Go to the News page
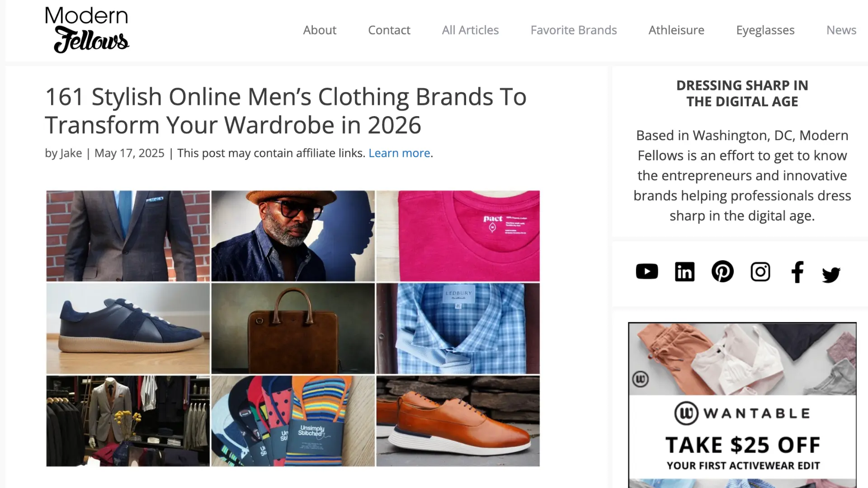The width and height of the screenshot is (868, 488). click(841, 30)
